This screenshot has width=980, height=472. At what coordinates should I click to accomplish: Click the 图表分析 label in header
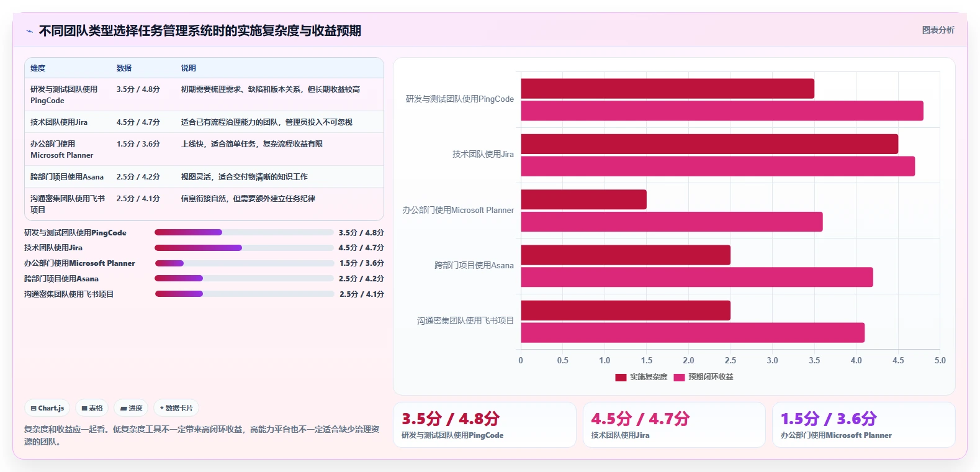point(938,30)
